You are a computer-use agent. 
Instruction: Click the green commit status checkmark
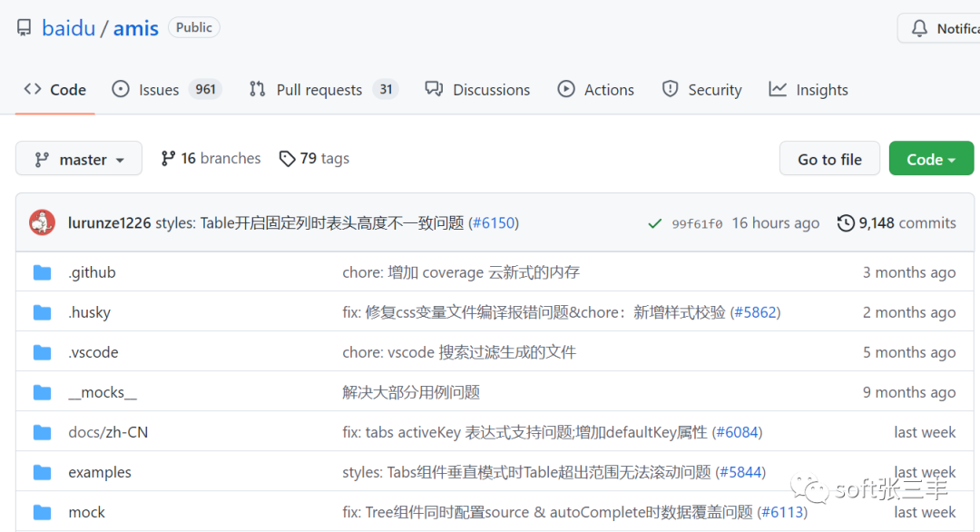tap(654, 223)
